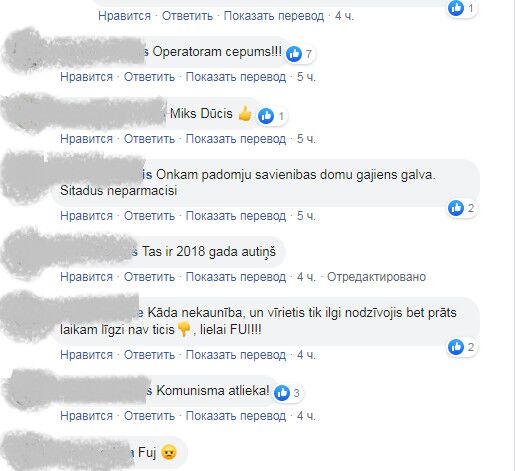Screen dimensions: 515x471
Task: Click the '5 ч.' timestamp under 'Operatoram cepums!!!'
Action: [306, 77]
